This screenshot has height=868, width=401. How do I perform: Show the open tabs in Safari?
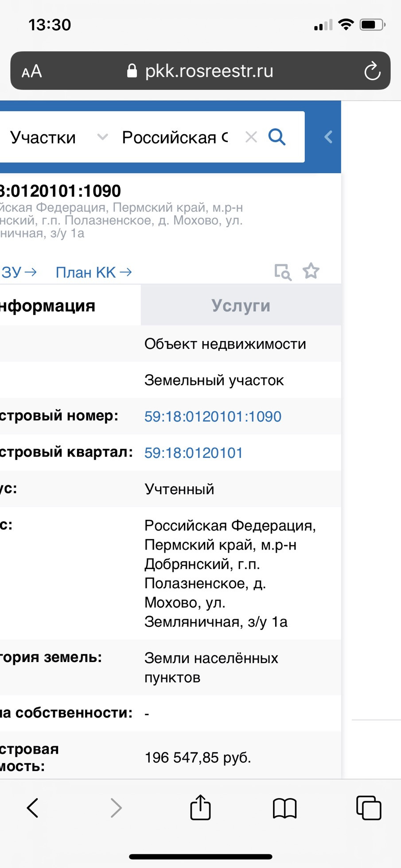369,808
